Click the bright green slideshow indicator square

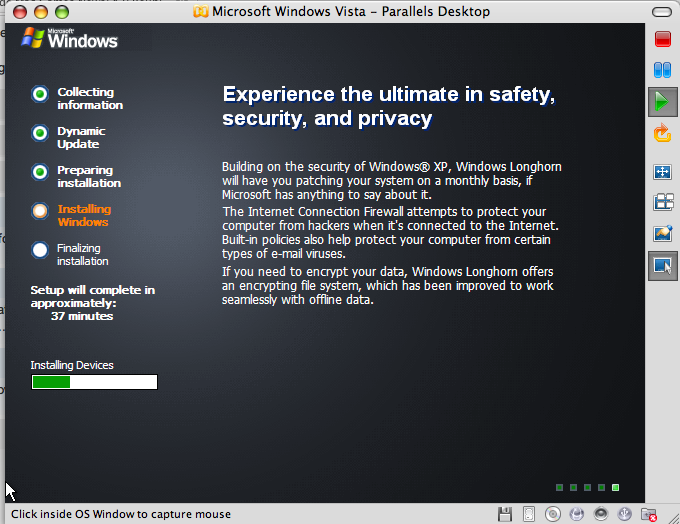tap(615, 488)
